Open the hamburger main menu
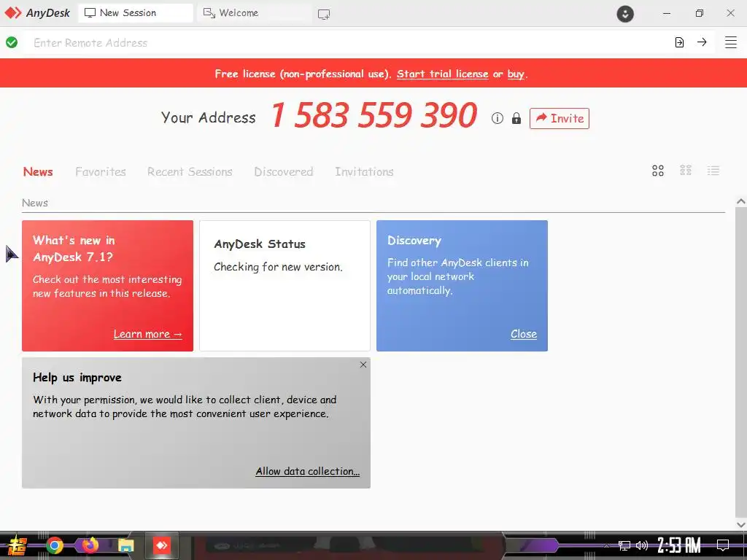Image resolution: width=747 pixels, height=560 pixels. 731,42
